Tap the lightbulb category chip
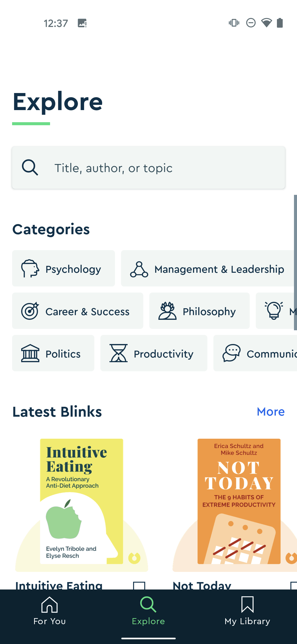The image size is (297, 644). pos(276,311)
